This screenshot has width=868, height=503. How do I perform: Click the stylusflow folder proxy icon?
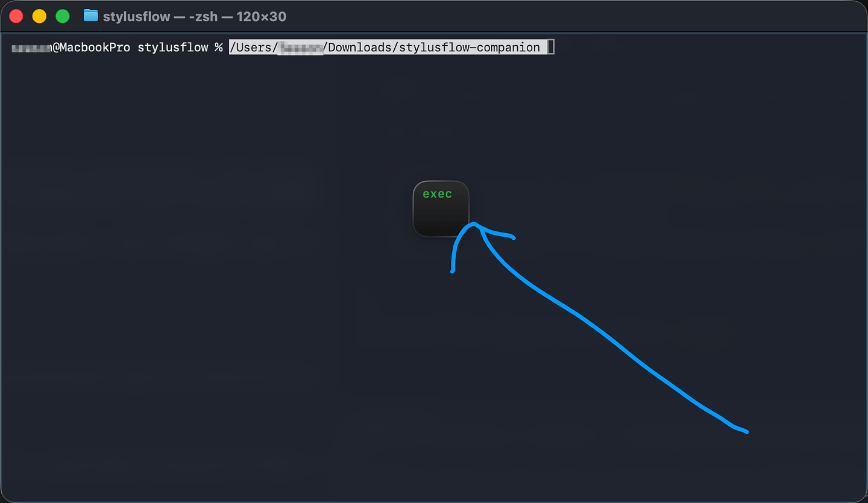(90, 16)
